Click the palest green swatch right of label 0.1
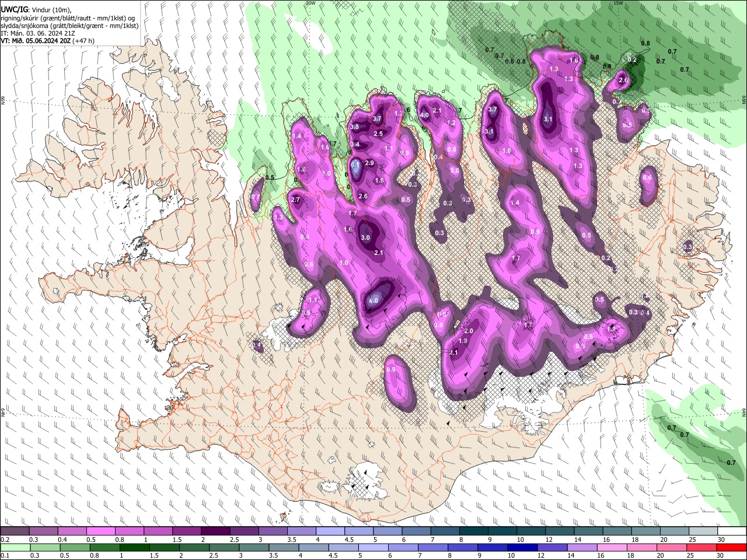Viewport: 747px width, 560px height. [x=15, y=547]
